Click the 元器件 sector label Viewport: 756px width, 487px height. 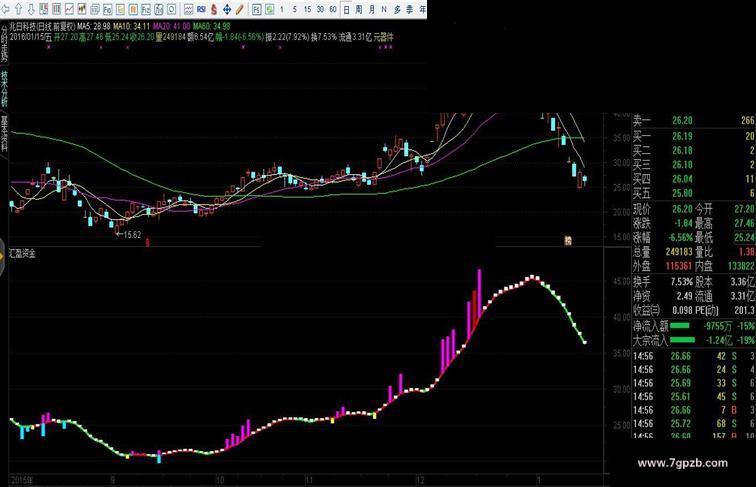pos(383,37)
